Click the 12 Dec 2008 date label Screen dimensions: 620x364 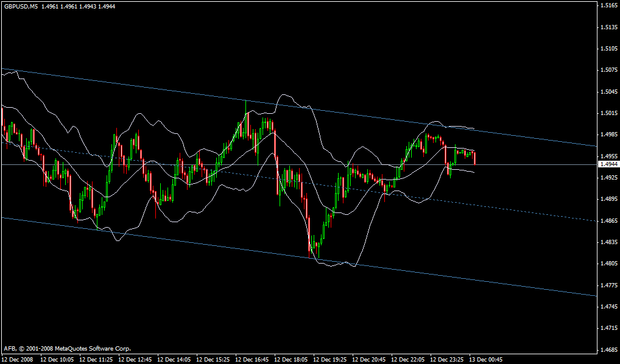pos(18,359)
